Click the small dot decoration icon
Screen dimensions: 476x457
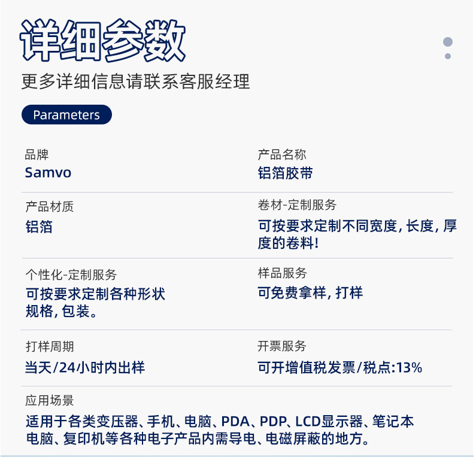coord(447,56)
